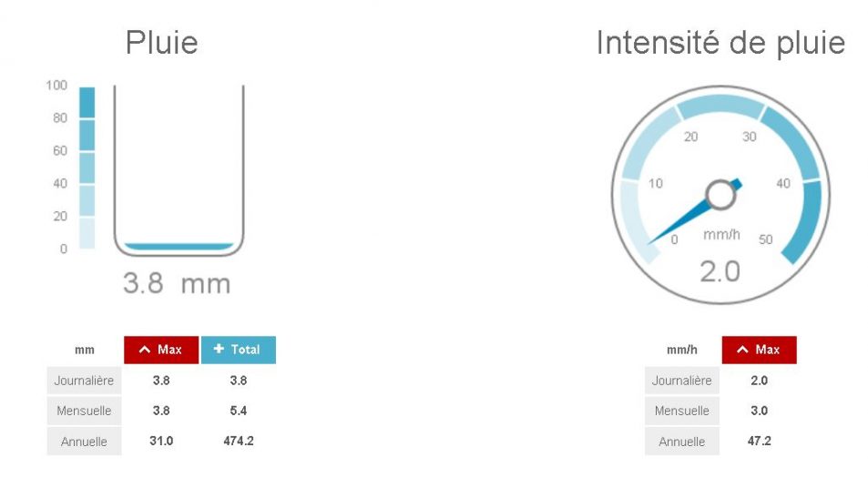Click the 2.0 reading inside the gauge
The width and height of the screenshot is (868, 488).
pos(720,270)
